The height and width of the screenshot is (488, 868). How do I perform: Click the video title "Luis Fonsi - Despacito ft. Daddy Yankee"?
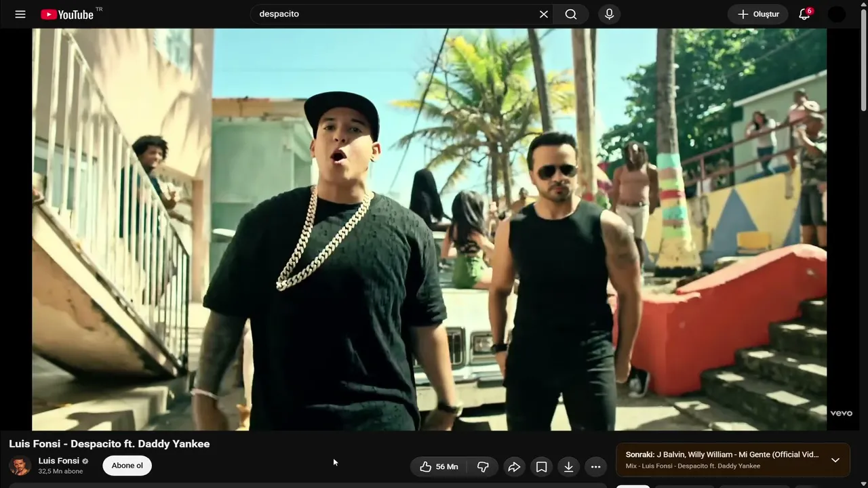109,444
